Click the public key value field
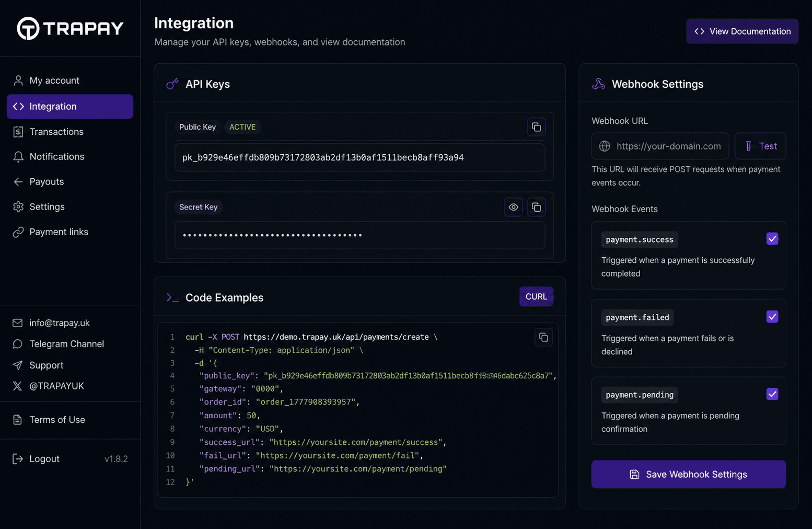This screenshot has width=812, height=529. [x=360, y=158]
